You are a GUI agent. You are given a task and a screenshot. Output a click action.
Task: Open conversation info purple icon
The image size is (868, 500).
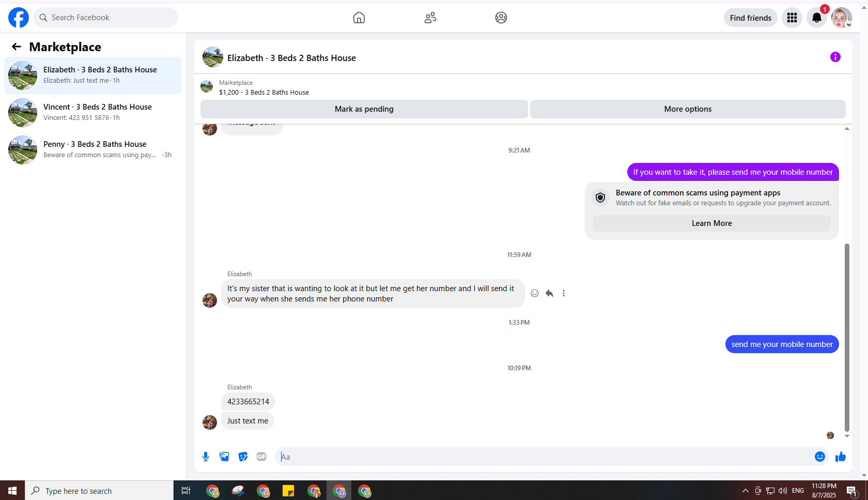click(835, 57)
